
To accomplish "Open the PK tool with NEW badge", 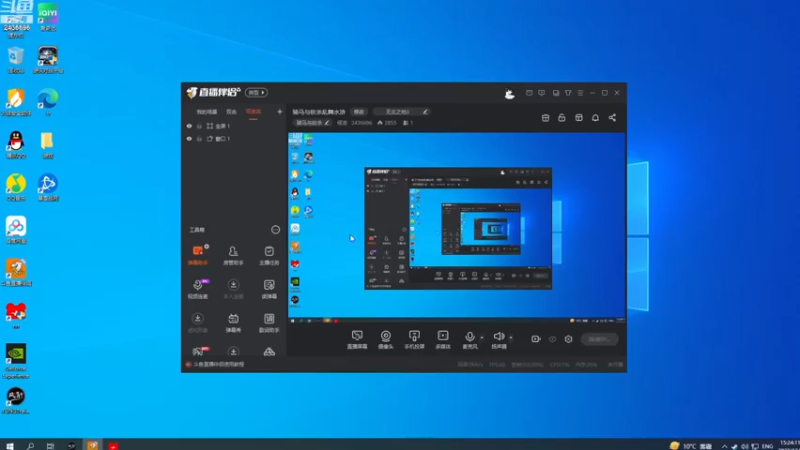I will [199, 351].
